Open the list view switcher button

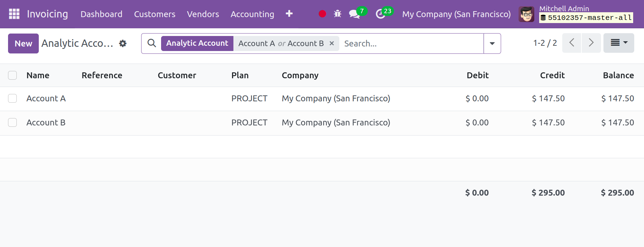pyautogui.click(x=619, y=43)
